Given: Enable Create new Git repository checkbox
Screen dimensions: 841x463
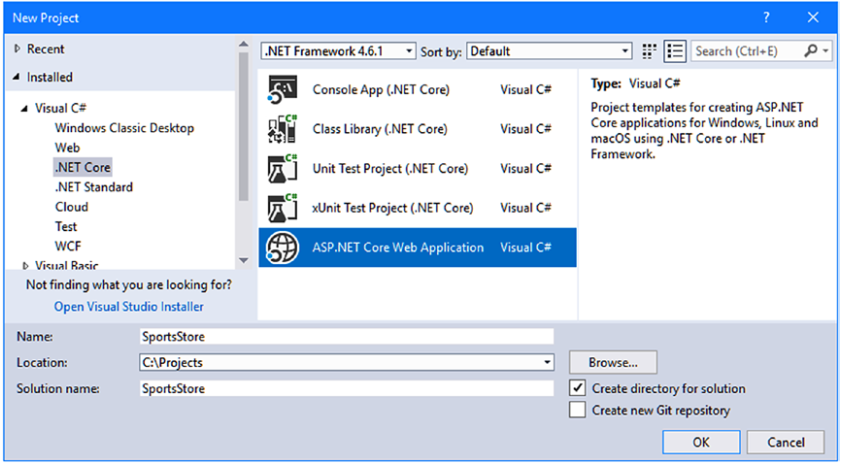Looking at the screenshot, I should [x=577, y=410].
